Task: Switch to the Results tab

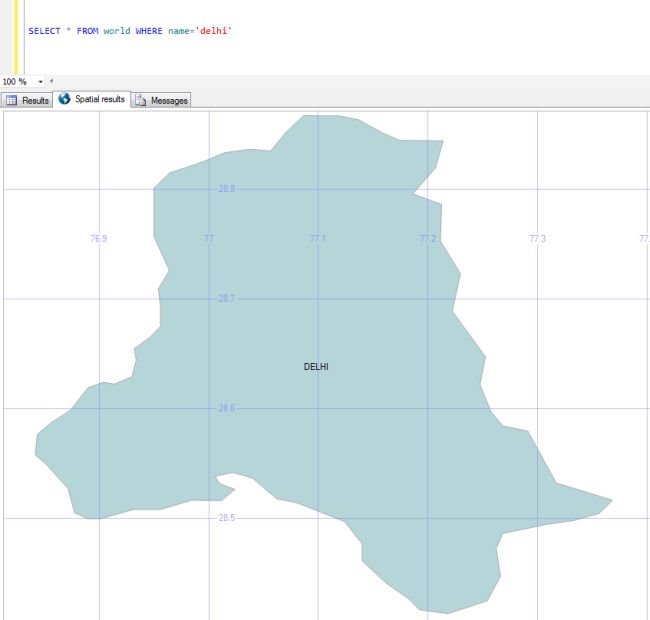Action: coord(35,100)
